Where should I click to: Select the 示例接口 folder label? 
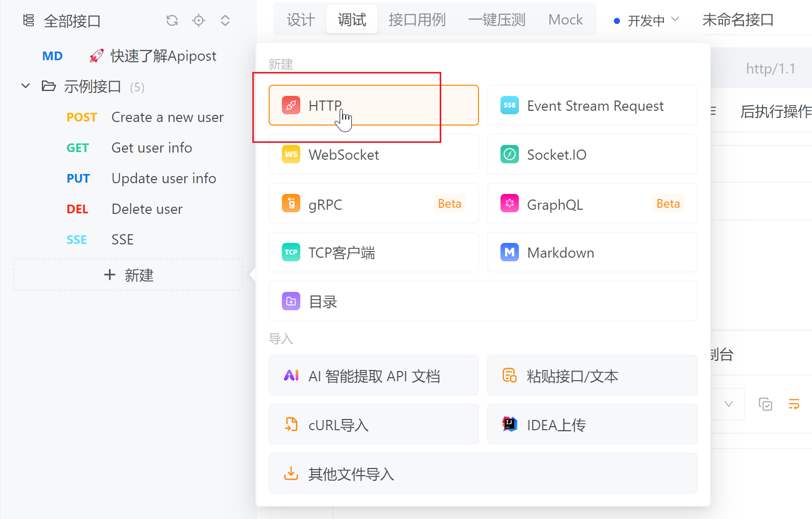[92, 86]
